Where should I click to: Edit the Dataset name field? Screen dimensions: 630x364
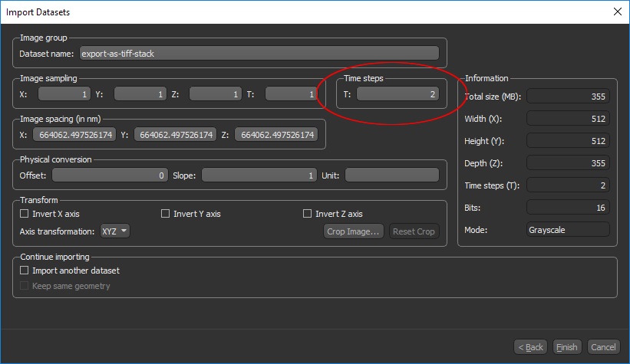pyautogui.click(x=259, y=54)
